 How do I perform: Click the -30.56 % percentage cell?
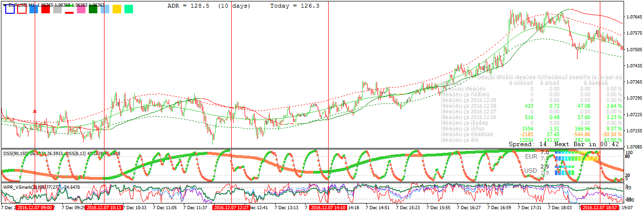click(x=611, y=134)
